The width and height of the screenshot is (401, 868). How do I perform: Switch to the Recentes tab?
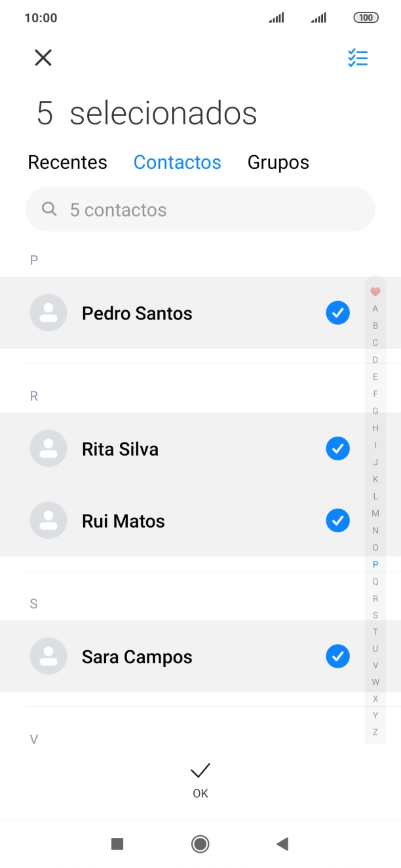(x=67, y=162)
